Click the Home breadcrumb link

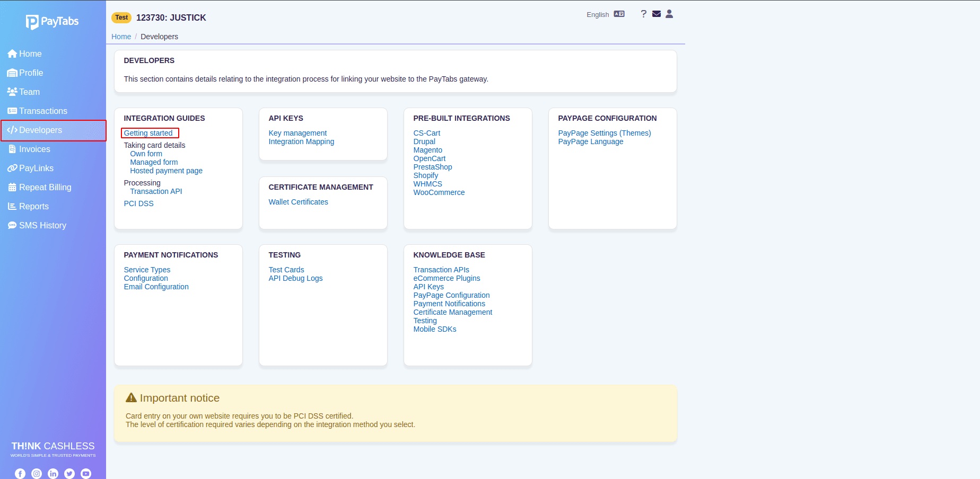[121, 37]
